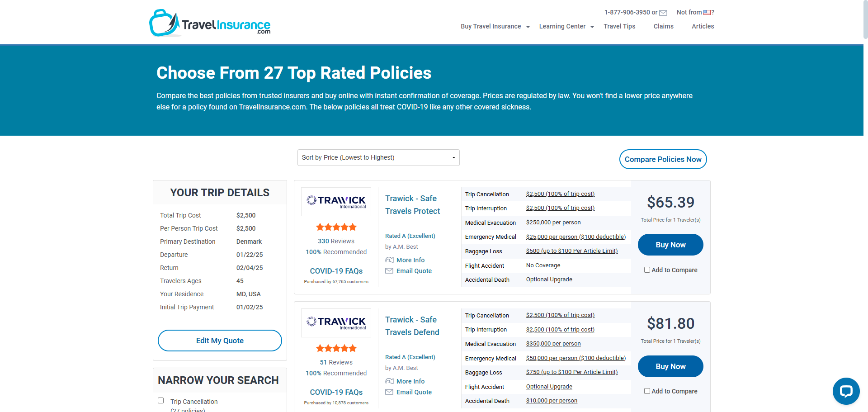Click the Not from link in header

point(695,12)
